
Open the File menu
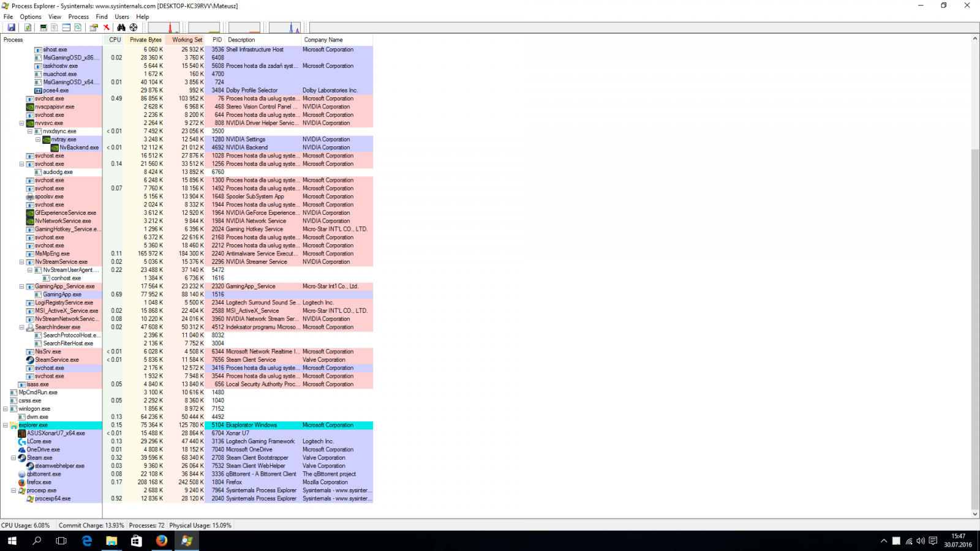tap(8, 17)
